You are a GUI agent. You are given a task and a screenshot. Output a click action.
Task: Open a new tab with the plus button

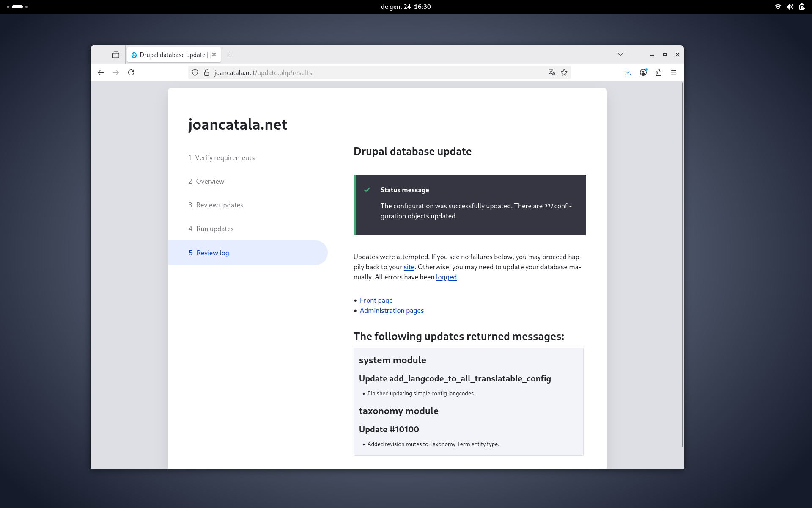click(x=230, y=55)
